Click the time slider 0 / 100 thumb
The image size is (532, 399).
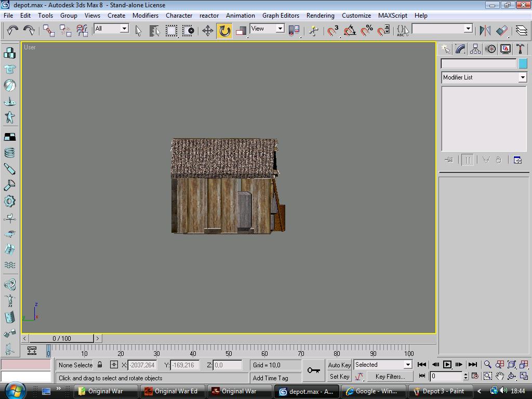coord(61,338)
